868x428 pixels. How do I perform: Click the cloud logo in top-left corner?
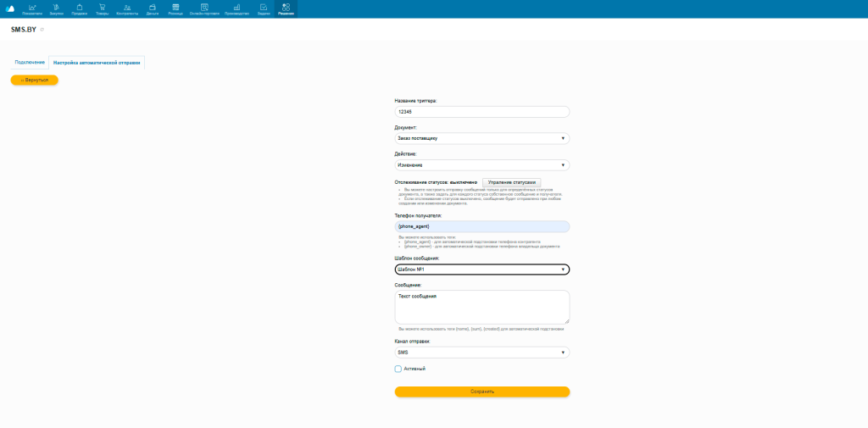[x=10, y=8]
